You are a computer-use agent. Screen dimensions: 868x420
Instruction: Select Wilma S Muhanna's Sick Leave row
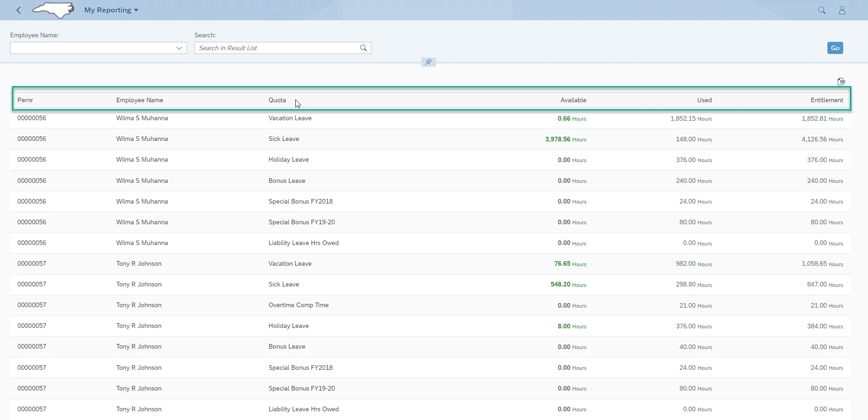click(x=284, y=139)
